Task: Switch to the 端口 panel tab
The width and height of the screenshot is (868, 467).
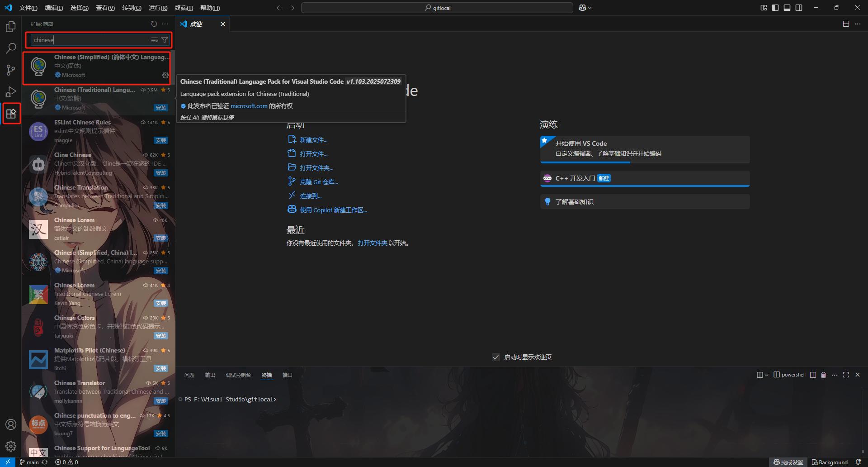Action: [288, 375]
